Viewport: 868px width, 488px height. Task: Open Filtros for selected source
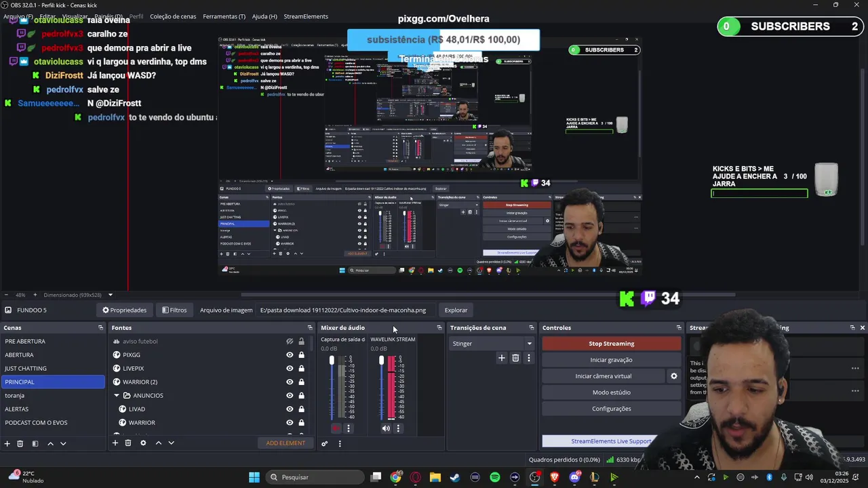click(174, 310)
